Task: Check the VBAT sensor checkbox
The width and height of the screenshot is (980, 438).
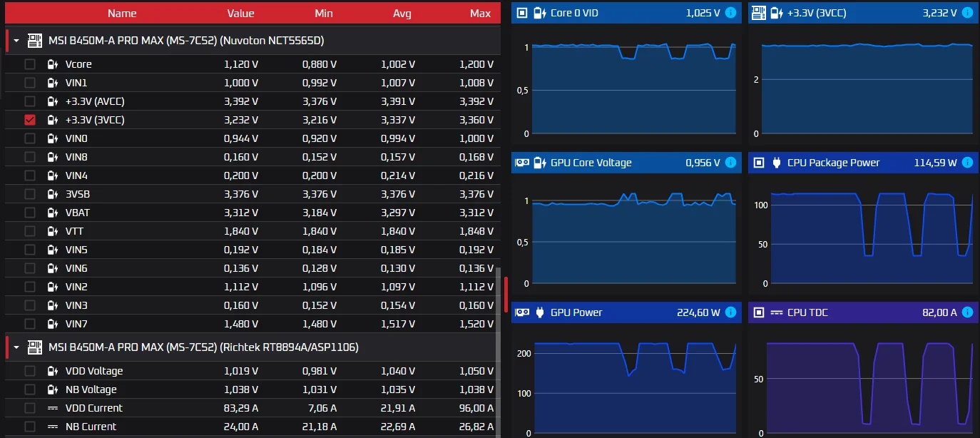Action: (30, 213)
